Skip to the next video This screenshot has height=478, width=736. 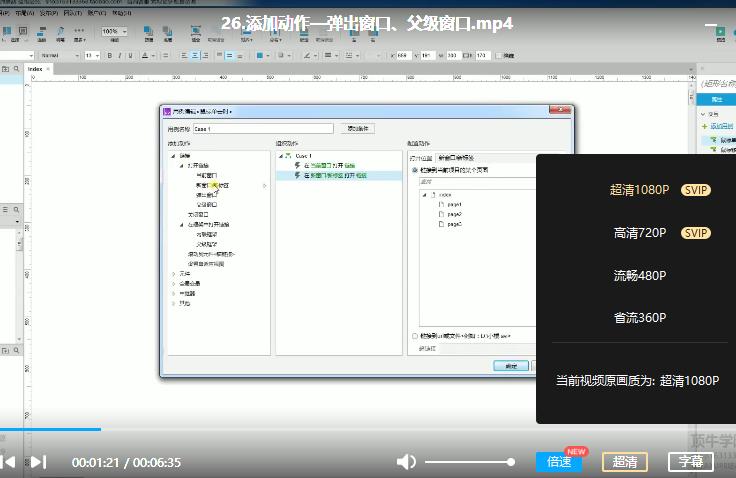point(38,462)
